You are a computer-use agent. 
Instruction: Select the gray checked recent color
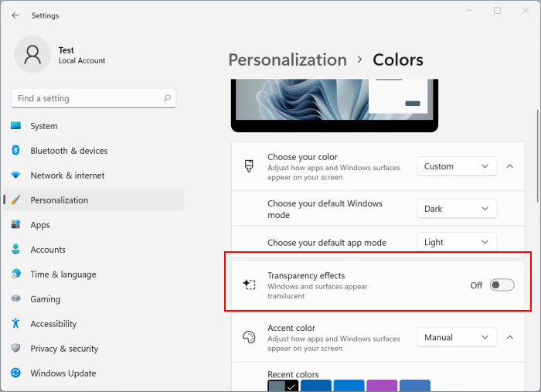click(283, 386)
